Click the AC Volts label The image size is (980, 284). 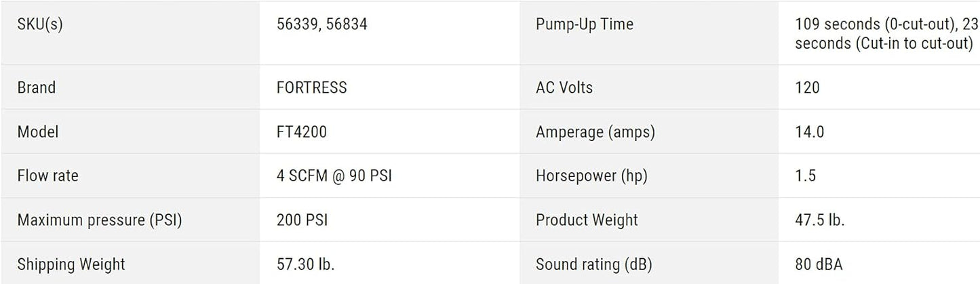pyautogui.click(x=564, y=87)
